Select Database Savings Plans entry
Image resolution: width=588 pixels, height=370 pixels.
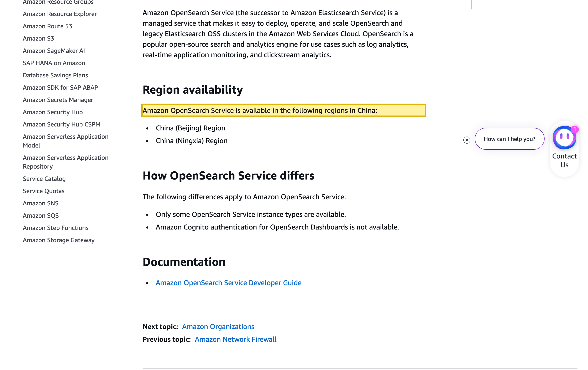click(x=56, y=75)
